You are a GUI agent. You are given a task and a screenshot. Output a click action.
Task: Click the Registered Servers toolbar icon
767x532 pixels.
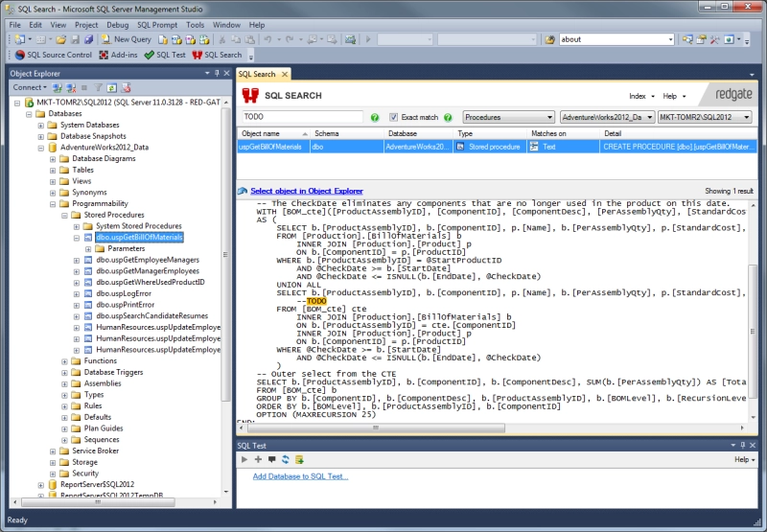(687, 39)
